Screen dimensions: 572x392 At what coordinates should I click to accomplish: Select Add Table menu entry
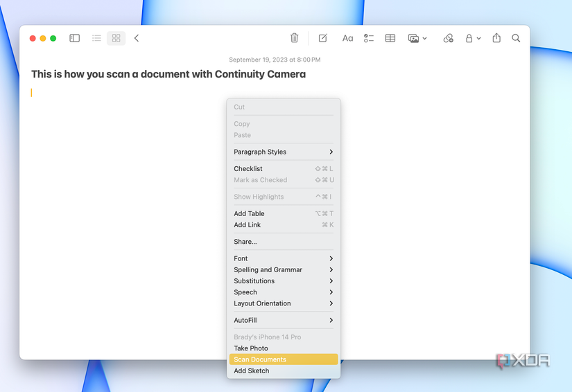click(x=284, y=213)
